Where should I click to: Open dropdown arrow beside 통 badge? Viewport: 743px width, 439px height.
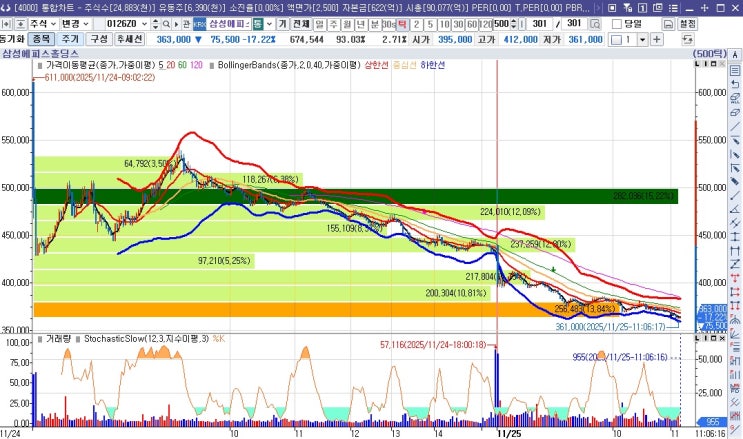(x=270, y=24)
